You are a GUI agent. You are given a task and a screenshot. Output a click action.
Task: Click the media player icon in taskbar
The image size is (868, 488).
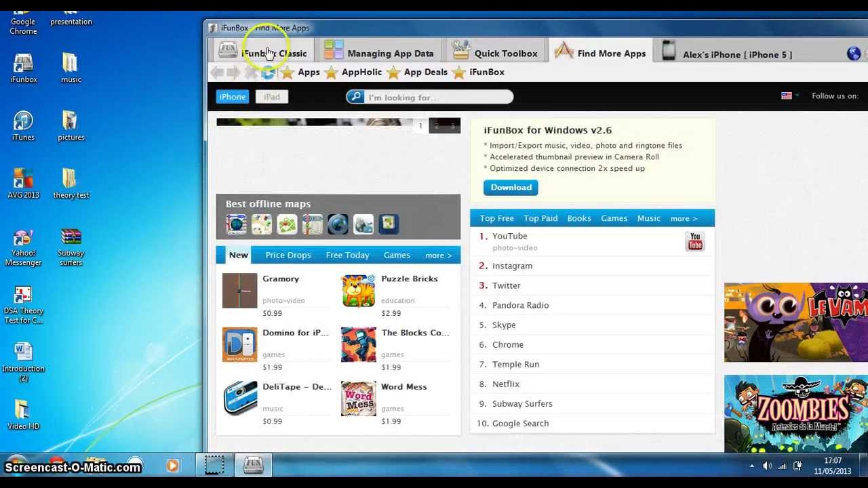172,466
